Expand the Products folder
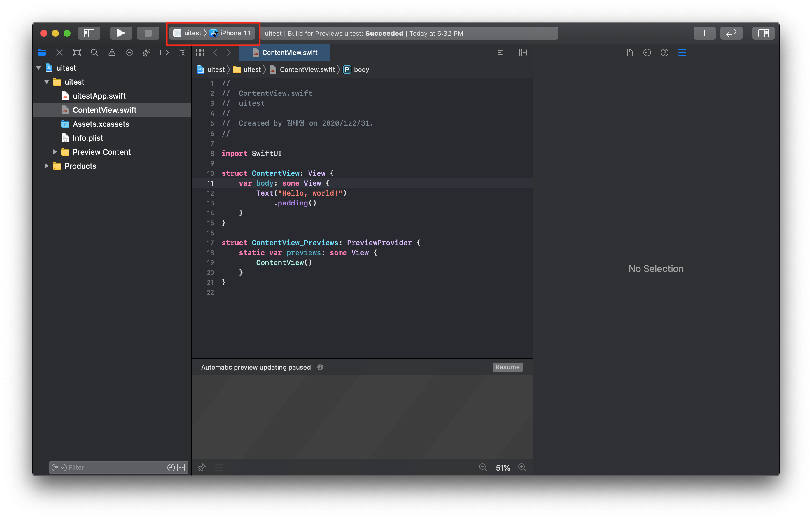The height and width of the screenshot is (519, 812). 47,166
